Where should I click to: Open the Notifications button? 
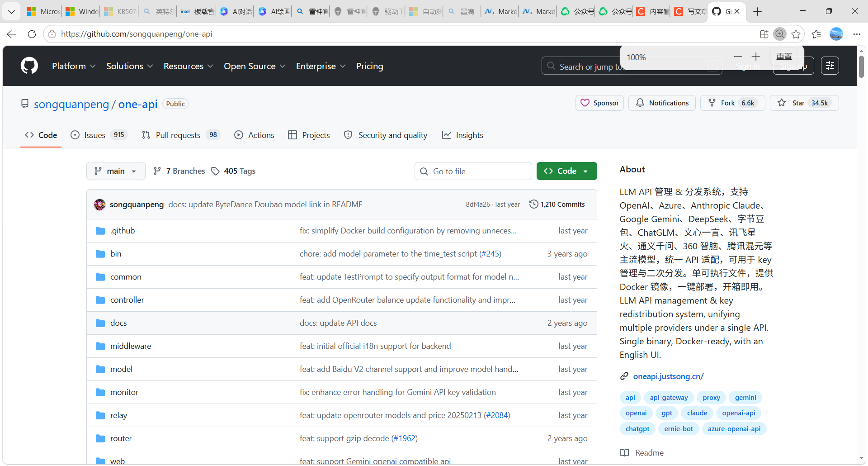click(x=662, y=103)
